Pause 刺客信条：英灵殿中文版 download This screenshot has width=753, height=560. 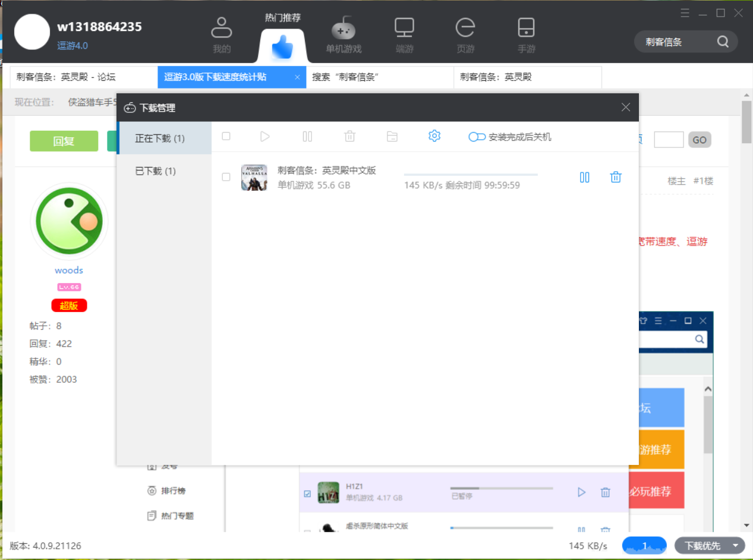[585, 177]
